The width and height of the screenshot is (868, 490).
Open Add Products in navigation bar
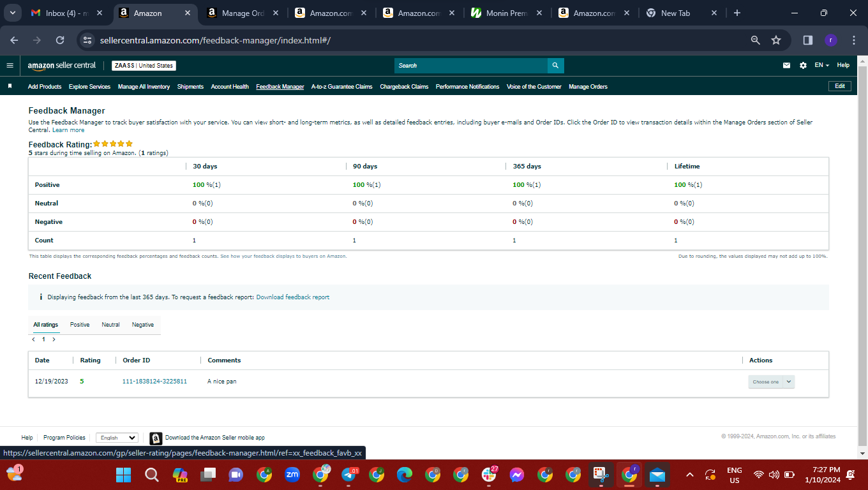[x=45, y=87]
